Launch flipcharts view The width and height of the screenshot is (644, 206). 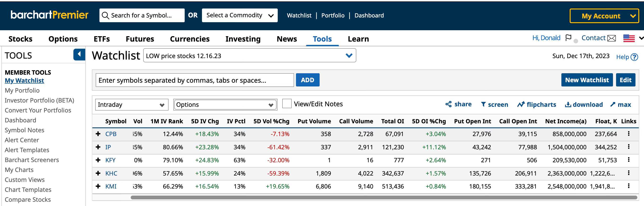tap(537, 104)
